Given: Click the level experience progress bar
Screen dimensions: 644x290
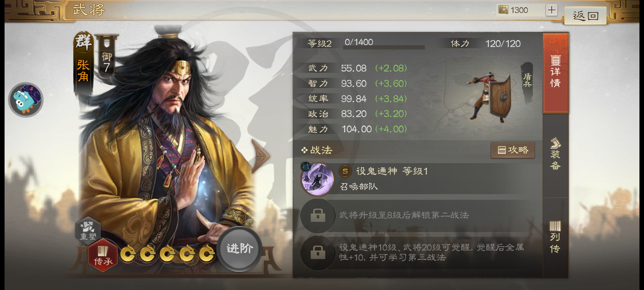Looking at the screenshot, I should [x=384, y=47].
